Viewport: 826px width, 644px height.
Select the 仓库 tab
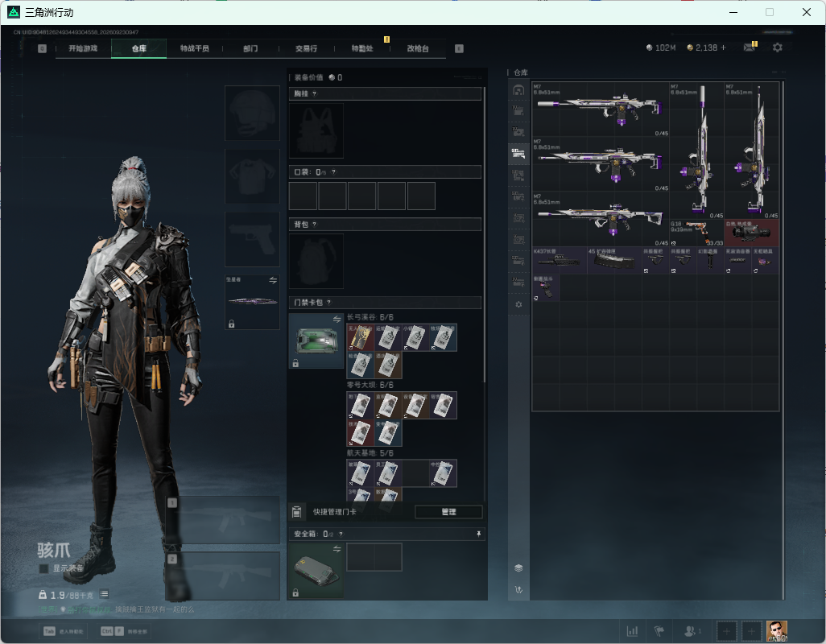pyautogui.click(x=139, y=48)
